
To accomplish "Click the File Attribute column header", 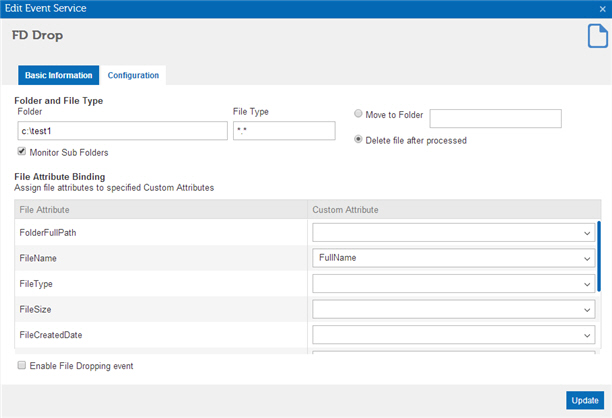I will coord(161,210).
